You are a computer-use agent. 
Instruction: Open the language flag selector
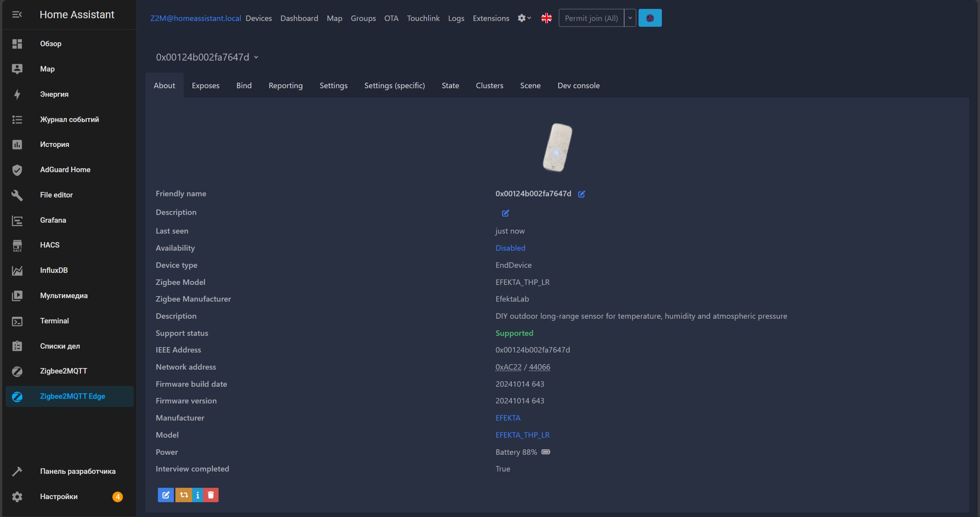[546, 18]
